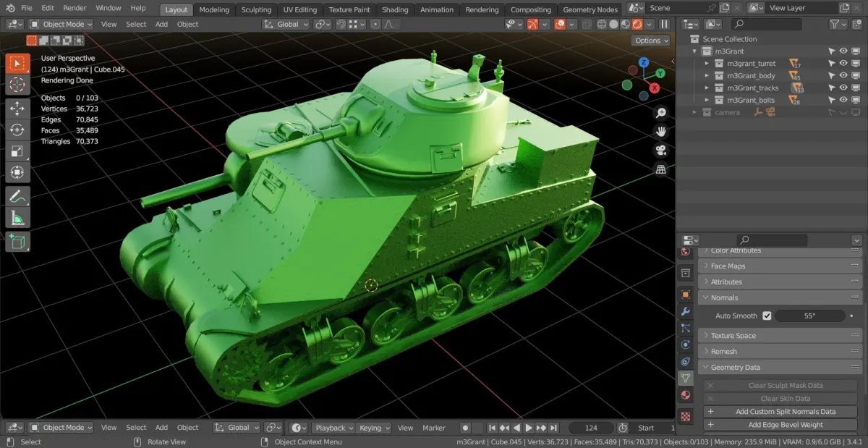Click the pause render button in header

tap(664, 24)
